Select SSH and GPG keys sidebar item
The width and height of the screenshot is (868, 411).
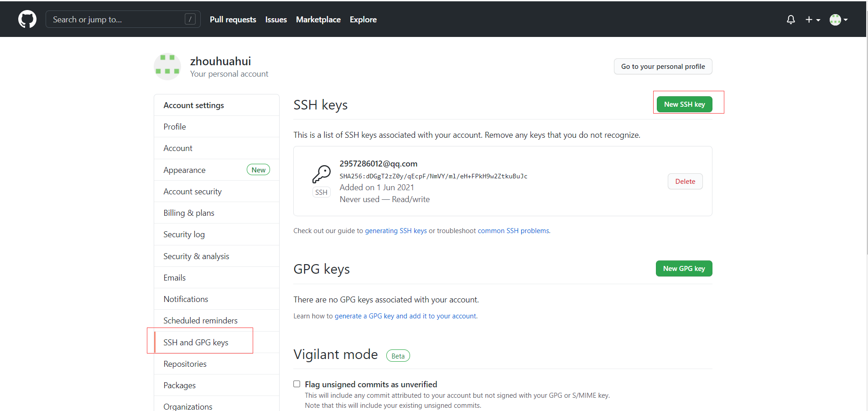point(196,342)
